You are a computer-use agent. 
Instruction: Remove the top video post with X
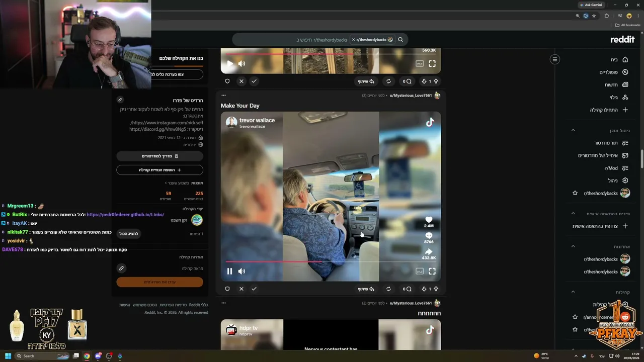tap(242, 81)
